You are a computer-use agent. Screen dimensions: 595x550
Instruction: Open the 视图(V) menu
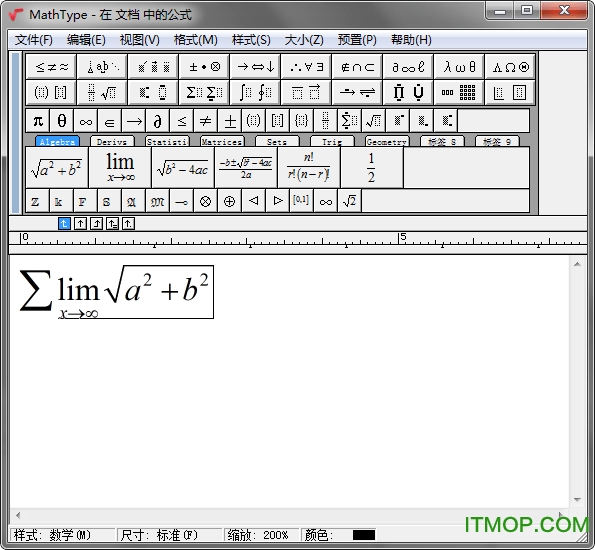140,40
